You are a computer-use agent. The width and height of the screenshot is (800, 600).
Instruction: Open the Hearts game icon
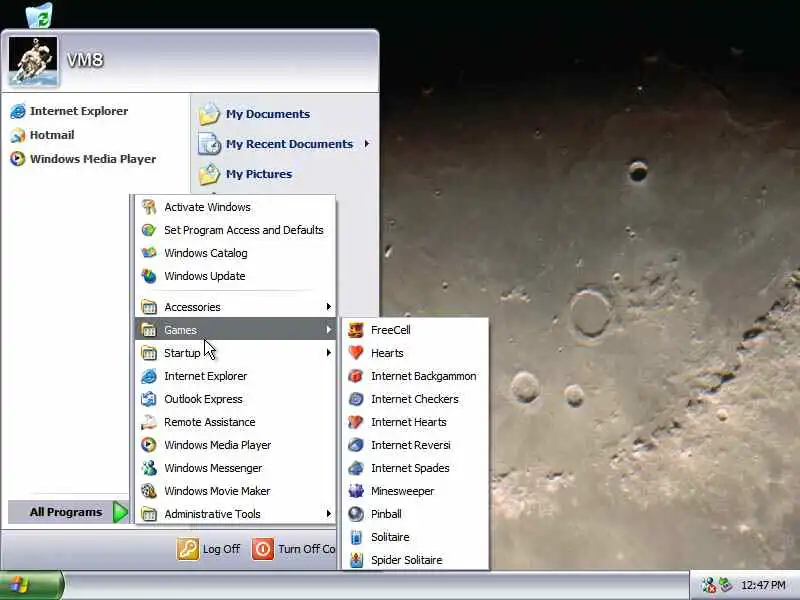(x=356, y=353)
